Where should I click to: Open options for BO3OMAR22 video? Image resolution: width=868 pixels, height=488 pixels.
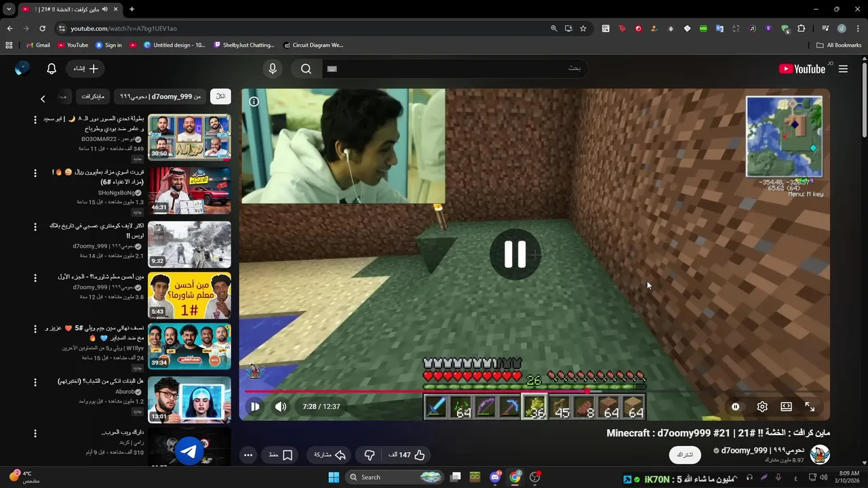[x=35, y=119]
